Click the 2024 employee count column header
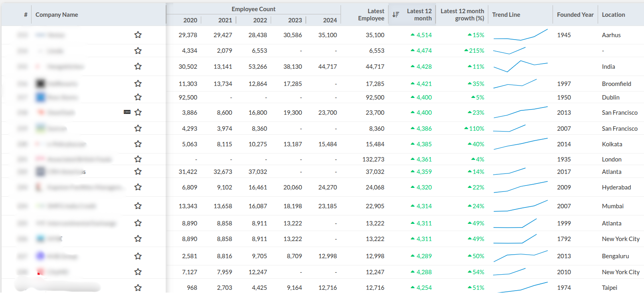The width and height of the screenshot is (644, 295). [330, 20]
